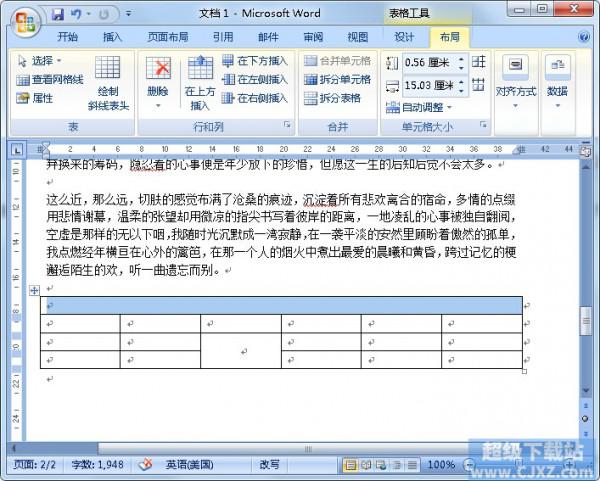Image resolution: width=600 pixels, height=481 pixels.
Task: Select the 布局 table tools tab
Action: (x=450, y=37)
